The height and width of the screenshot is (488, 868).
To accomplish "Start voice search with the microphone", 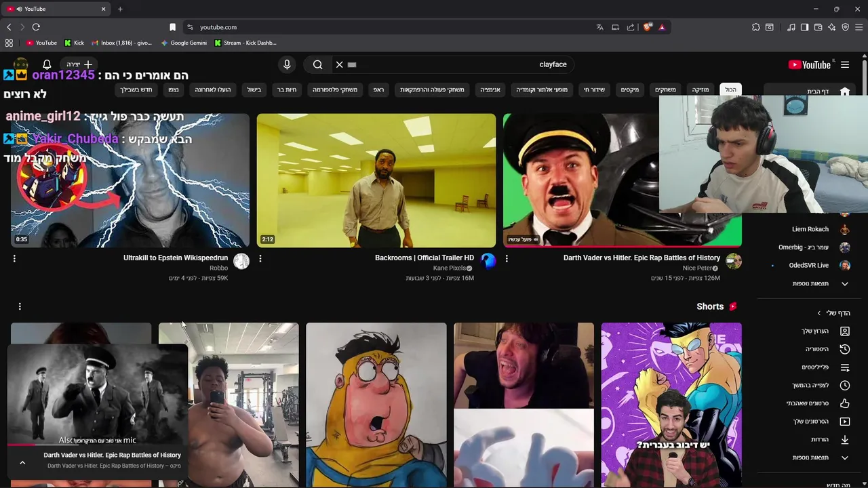I will 287,64.
